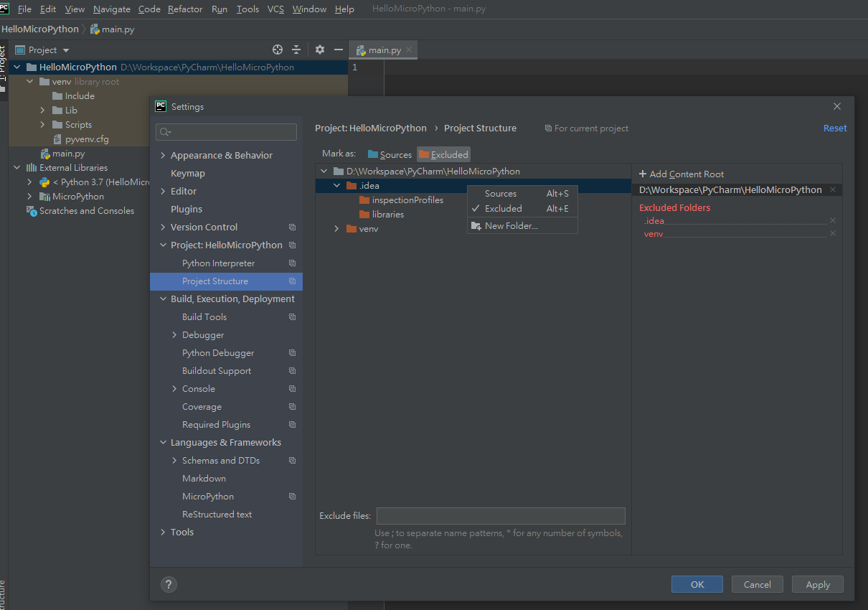
Task: Click the per-project icon beside MicroPython setting
Action: coord(292,497)
